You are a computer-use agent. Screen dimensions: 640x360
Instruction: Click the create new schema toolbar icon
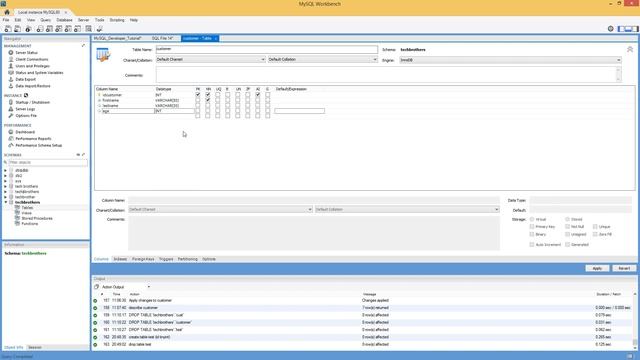click(x=40, y=29)
